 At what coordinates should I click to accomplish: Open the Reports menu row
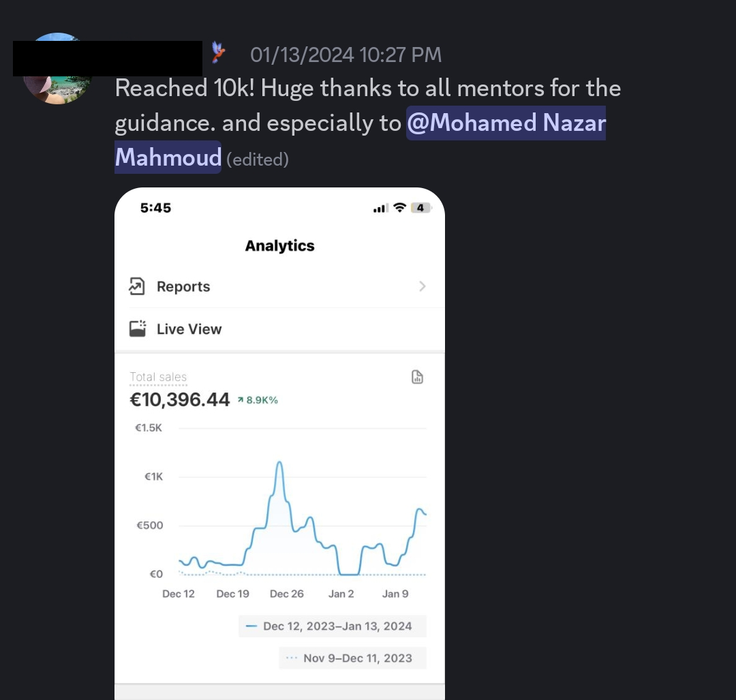click(280, 286)
